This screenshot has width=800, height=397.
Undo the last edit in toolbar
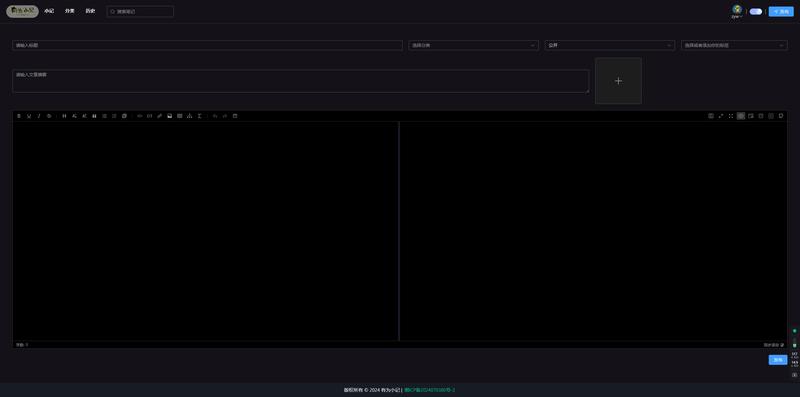pyautogui.click(x=215, y=116)
